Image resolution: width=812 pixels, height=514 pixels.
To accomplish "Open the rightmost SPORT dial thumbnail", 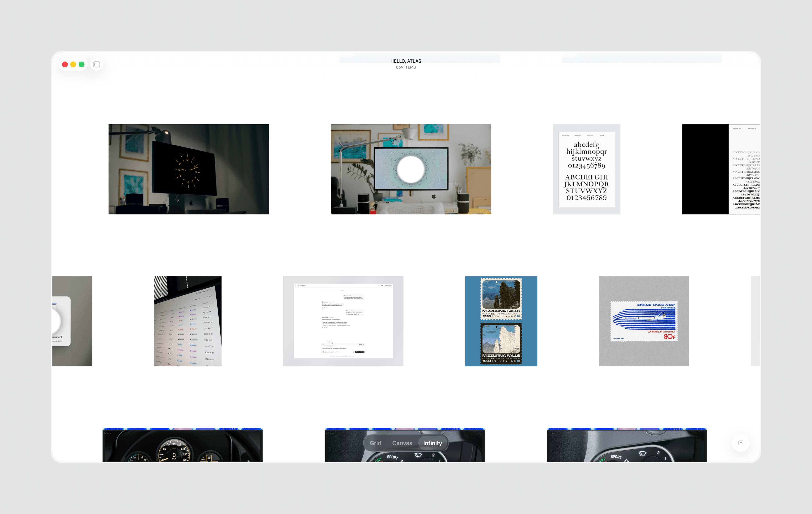I will pos(627,445).
